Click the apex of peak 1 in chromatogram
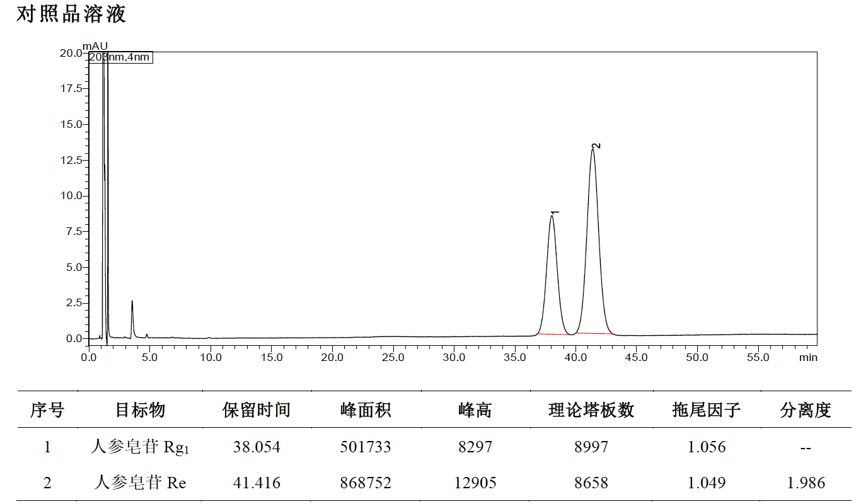Screen dimensions: 861x504 coord(552,216)
